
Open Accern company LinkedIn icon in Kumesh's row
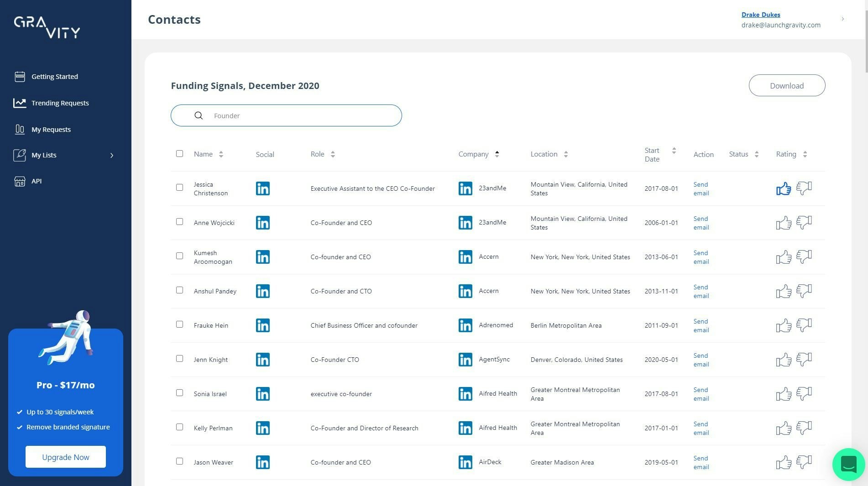pyautogui.click(x=465, y=257)
